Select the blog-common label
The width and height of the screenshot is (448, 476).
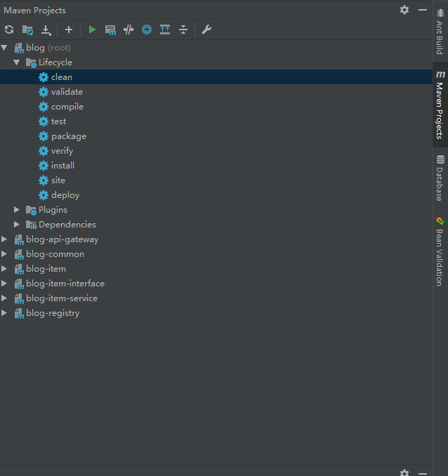click(x=55, y=253)
